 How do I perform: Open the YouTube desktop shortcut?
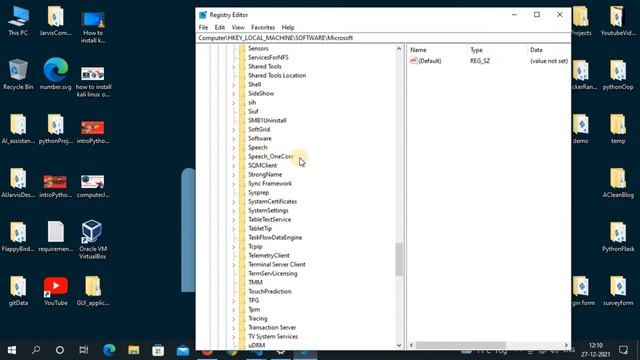(x=56, y=291)
